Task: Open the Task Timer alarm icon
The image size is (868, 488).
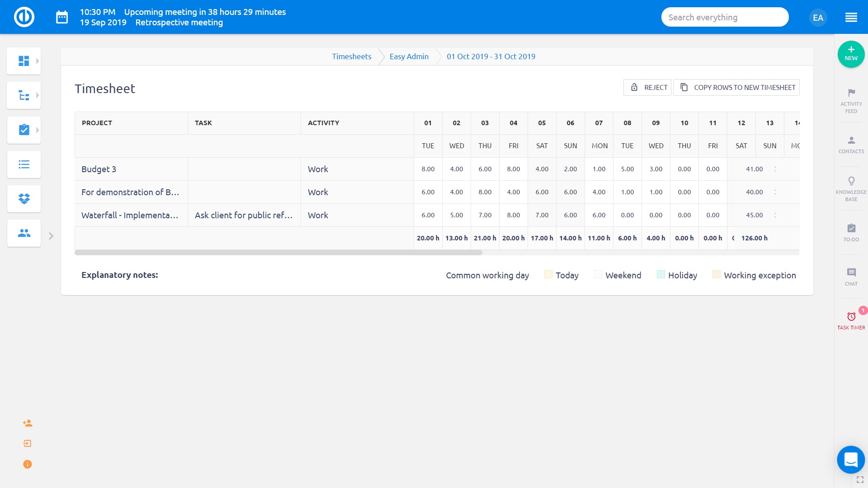Action: [x=851, y=317]
